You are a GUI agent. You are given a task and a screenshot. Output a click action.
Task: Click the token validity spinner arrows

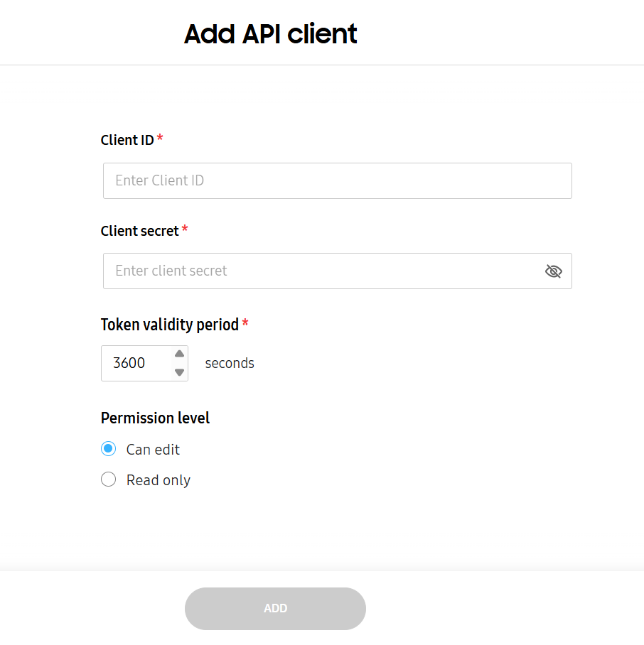tap(179, 363)
